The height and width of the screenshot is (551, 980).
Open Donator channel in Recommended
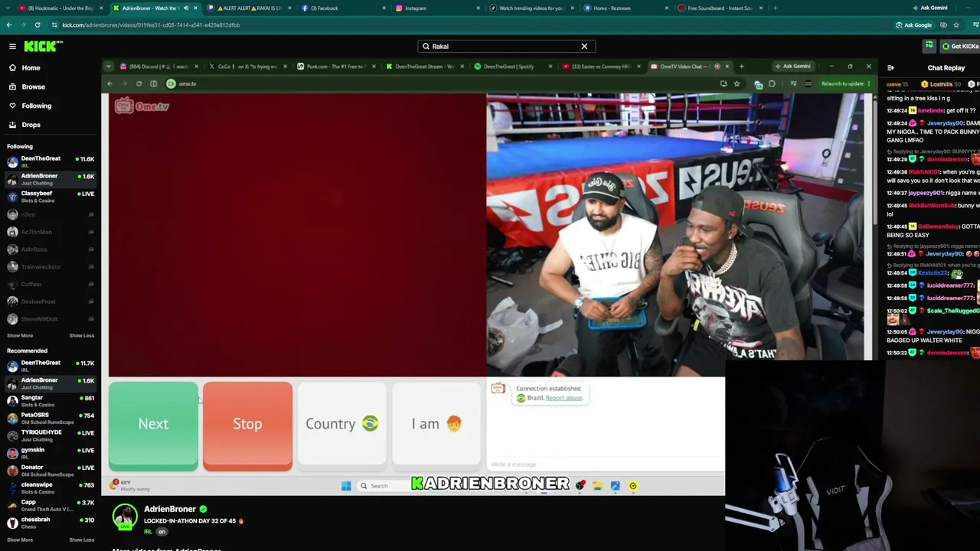(x=50, y=470)
